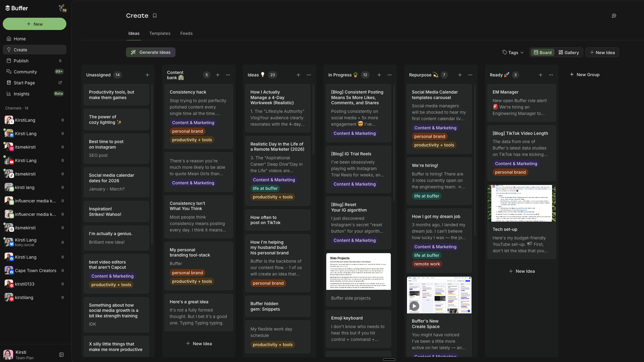Open Content bank group options menu

[228, 75]
